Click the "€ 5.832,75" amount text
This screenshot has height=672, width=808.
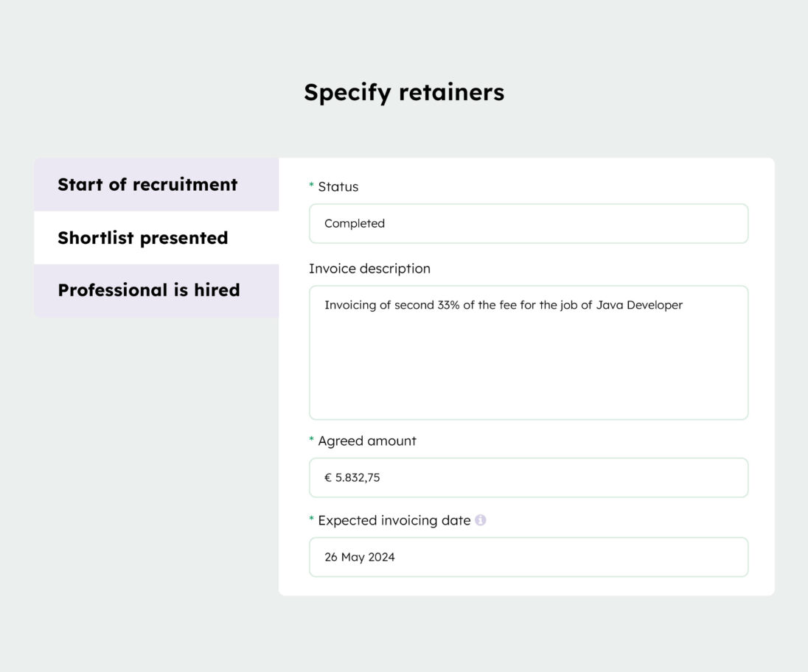click(x=352, y=477)
